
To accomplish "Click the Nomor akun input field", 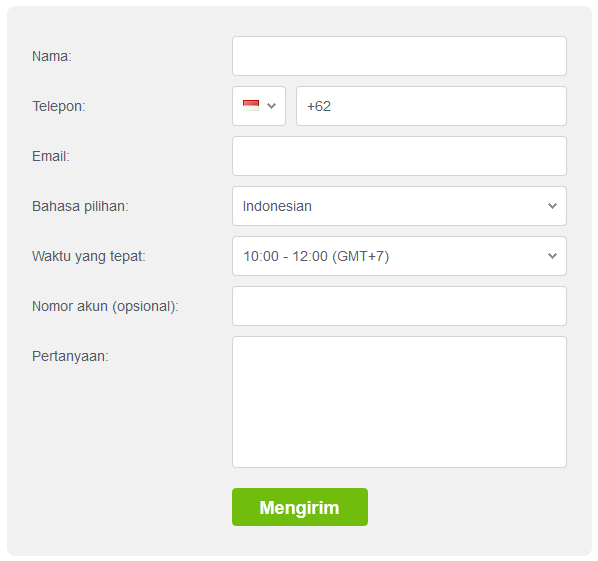I will (x=399, y=306).
